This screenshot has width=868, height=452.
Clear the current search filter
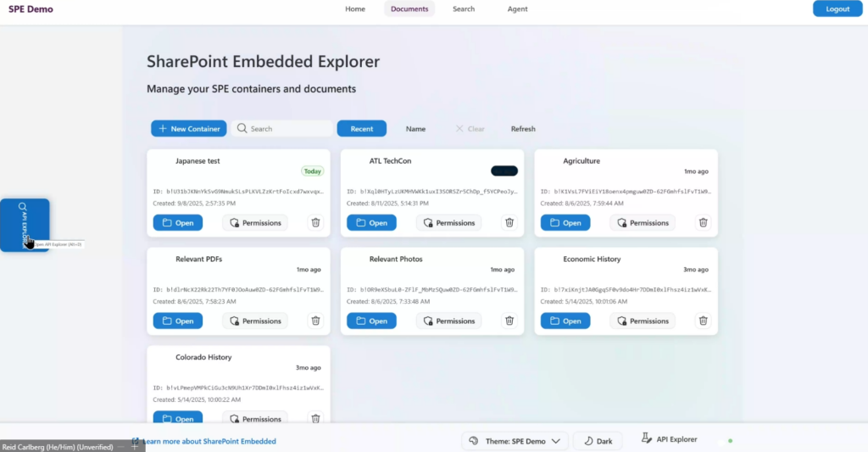tap(470, 129)
